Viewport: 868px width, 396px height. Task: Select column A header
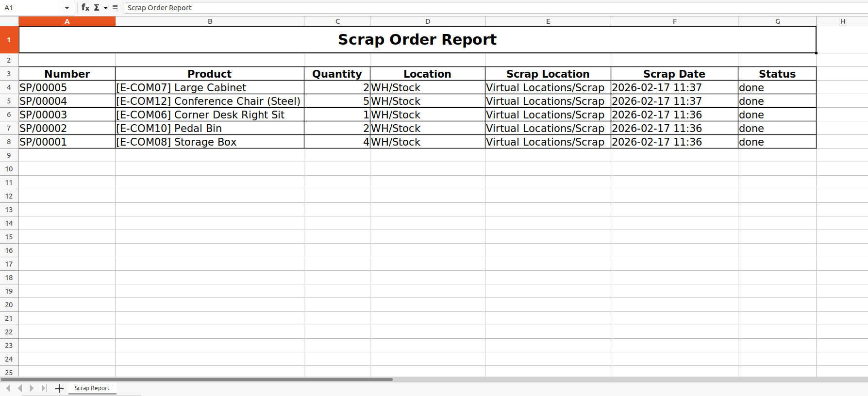[x=67, y=21]
